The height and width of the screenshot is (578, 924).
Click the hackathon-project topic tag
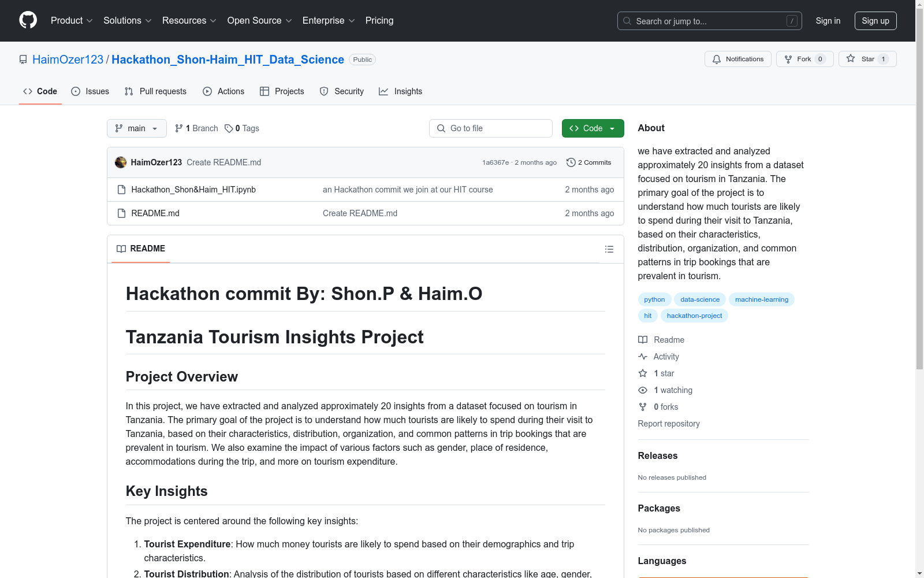(x=694, y=316)
